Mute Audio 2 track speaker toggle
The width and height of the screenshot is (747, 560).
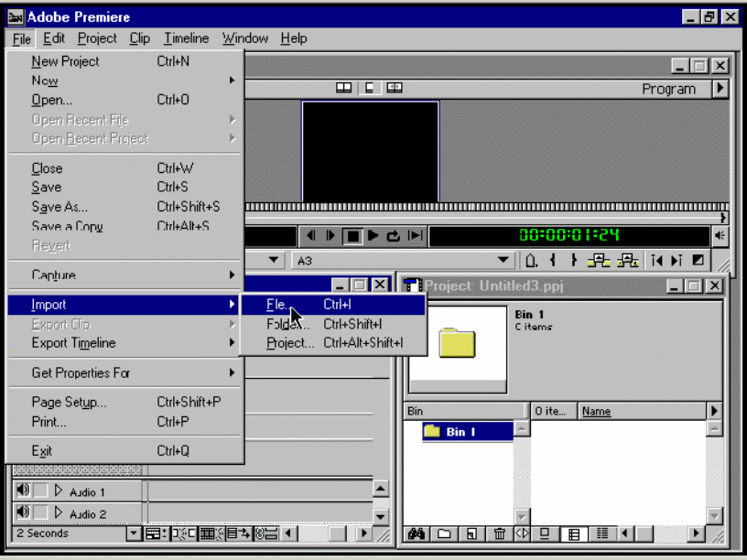[23, 512]
